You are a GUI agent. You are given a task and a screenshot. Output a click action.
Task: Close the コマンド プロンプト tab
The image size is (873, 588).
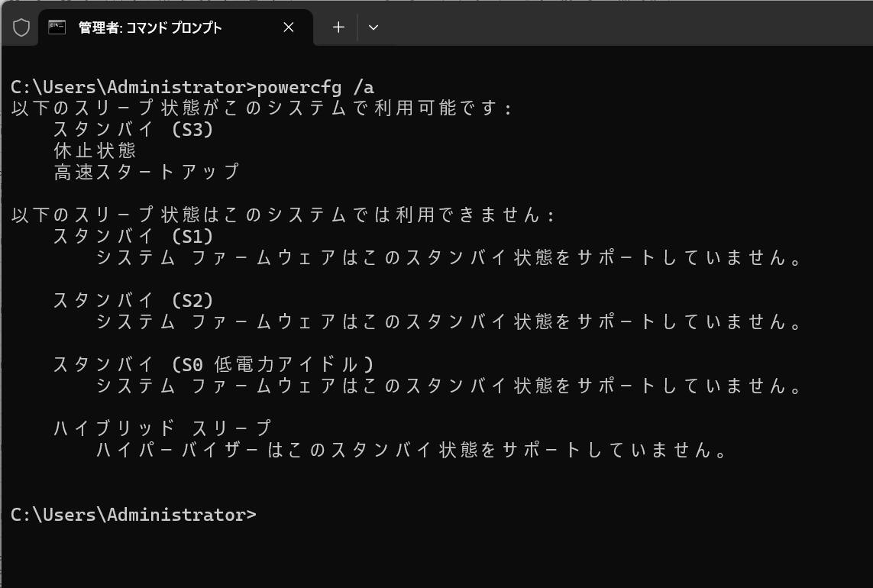pyautogui.click(x=289, y=27)
